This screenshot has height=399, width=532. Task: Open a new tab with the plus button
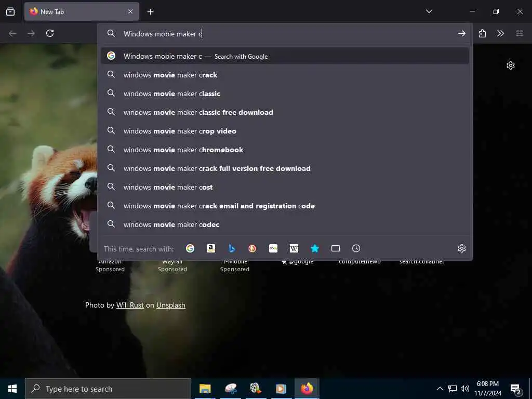(150, 12)
